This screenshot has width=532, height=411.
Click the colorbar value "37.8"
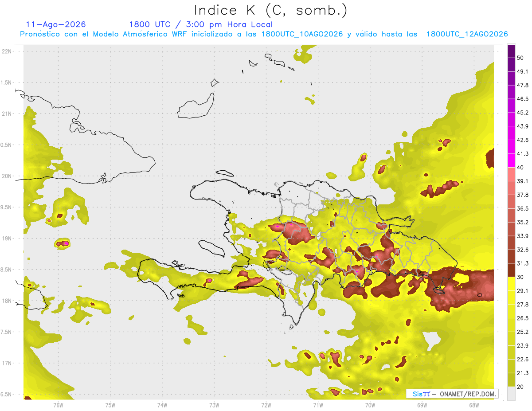pyautogui.click(x=522, y=195)
